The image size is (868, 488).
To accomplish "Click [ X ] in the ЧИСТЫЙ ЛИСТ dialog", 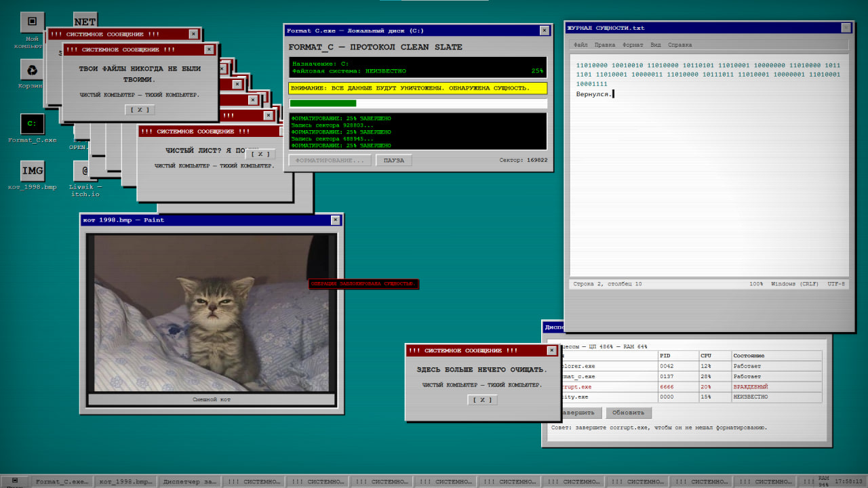I will (x=259, y=155).
